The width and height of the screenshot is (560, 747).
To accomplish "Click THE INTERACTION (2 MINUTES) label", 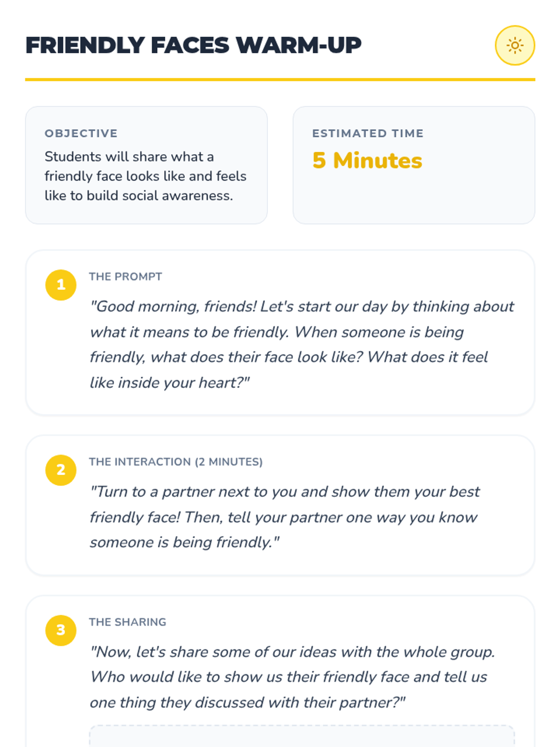I will tap(176, 462).
